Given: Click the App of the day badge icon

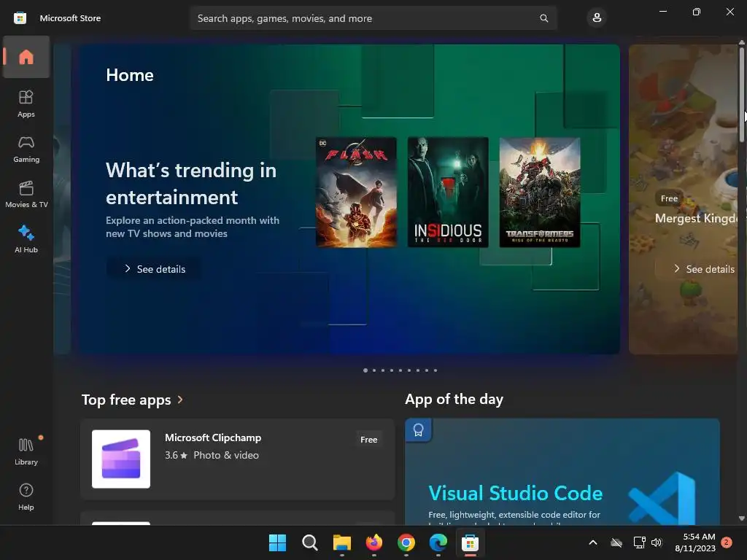Looking at the screenshot, I should [x=418, y=430].
